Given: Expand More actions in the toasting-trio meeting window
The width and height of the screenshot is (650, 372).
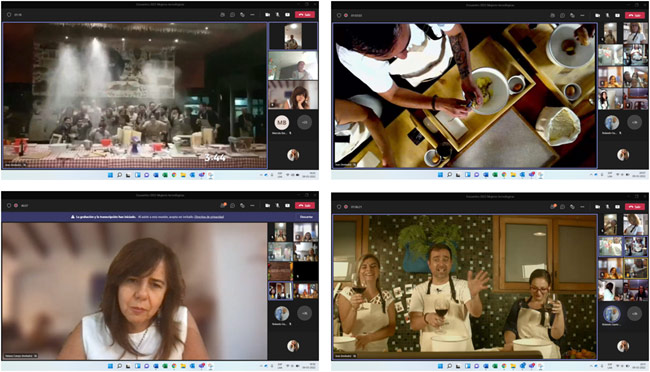Looking at the screenshot, I should [582, 206].
